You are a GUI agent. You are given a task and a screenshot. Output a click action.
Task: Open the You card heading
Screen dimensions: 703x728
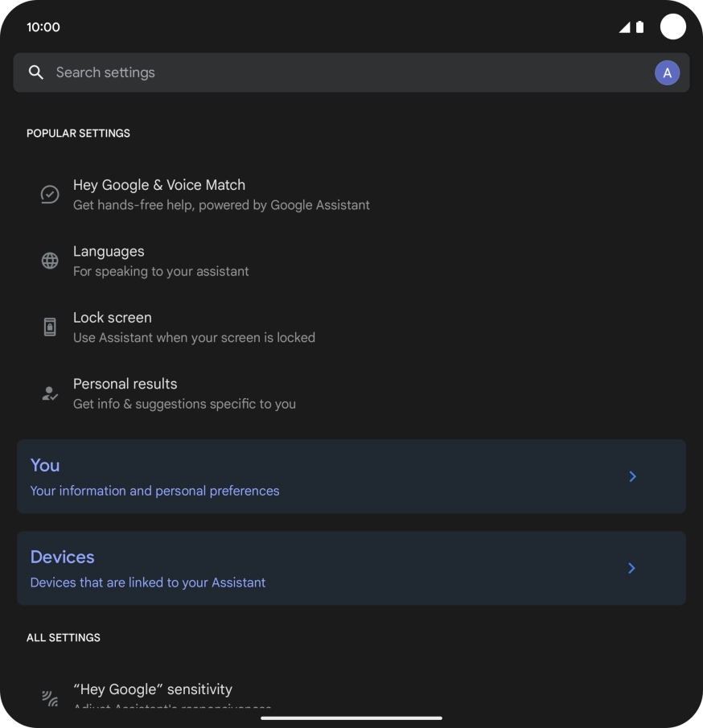pyautogui.click(x=45, y=465)
